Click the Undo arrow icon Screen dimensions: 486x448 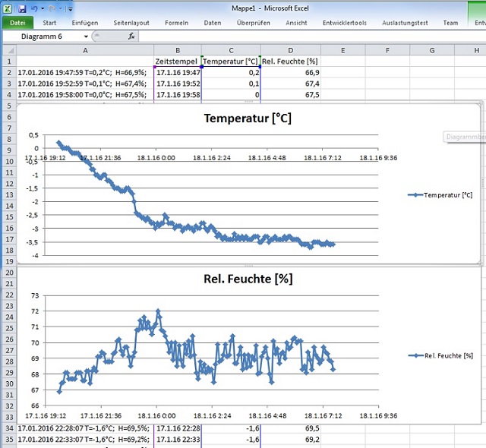click(36, 8)
